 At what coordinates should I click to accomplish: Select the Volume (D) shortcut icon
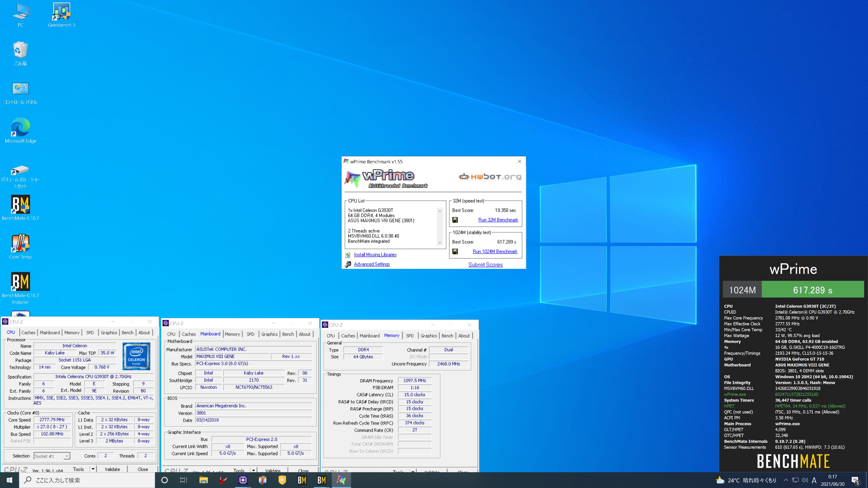coord(20,177)
